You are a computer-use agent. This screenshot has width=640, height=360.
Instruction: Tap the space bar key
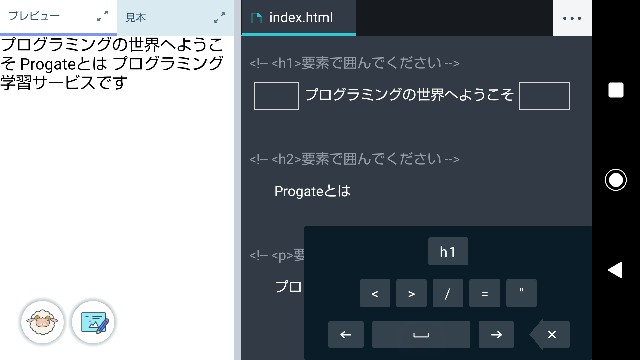click(421, 335)
